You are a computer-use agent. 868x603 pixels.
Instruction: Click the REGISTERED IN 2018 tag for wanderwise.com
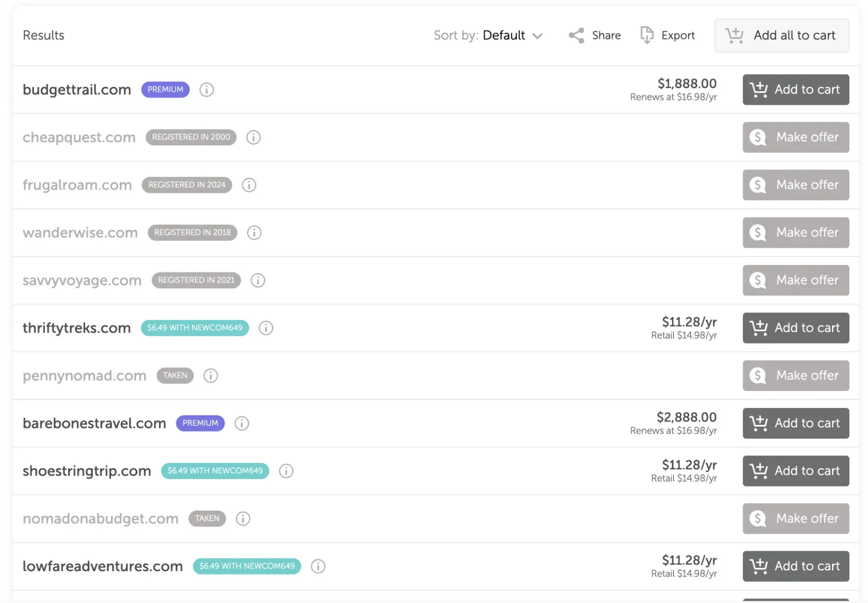click(192, 232)
